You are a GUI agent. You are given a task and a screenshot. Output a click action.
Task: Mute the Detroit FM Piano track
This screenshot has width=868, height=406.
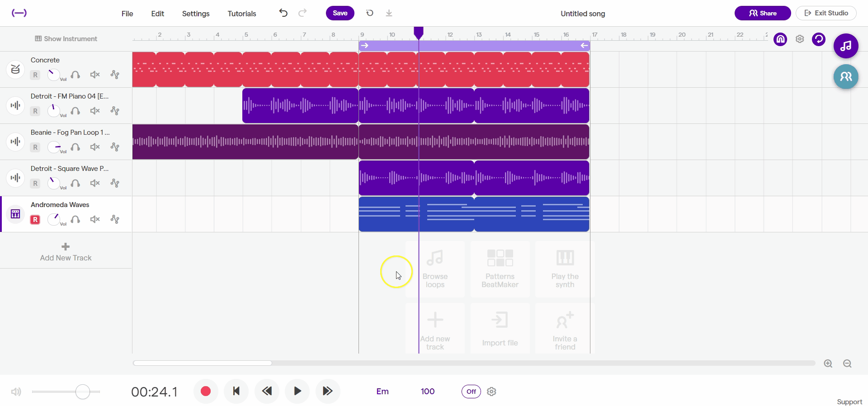pos(95,111)
